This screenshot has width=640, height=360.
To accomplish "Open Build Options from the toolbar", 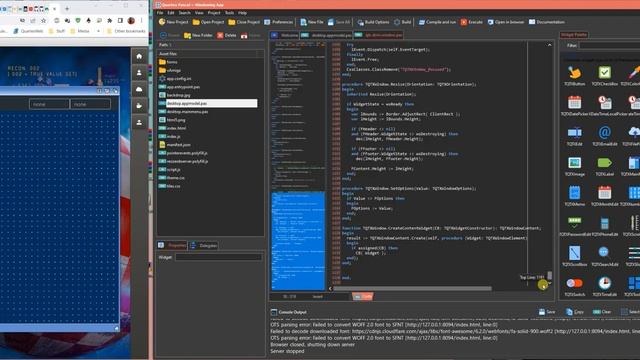I will (373, 22).
